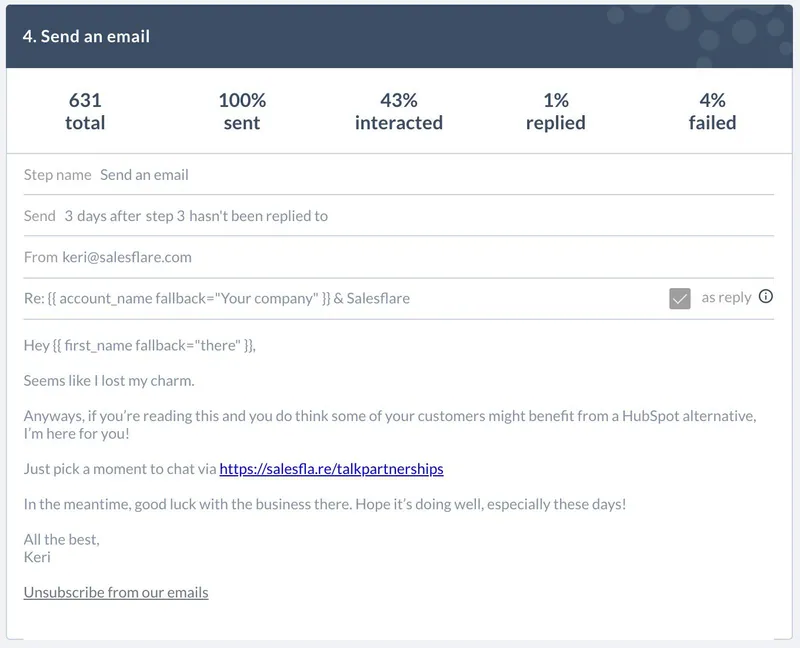This screenshot has width=800, height=648.
Task: Click the 631 total stat
Action: coord(85,111)
